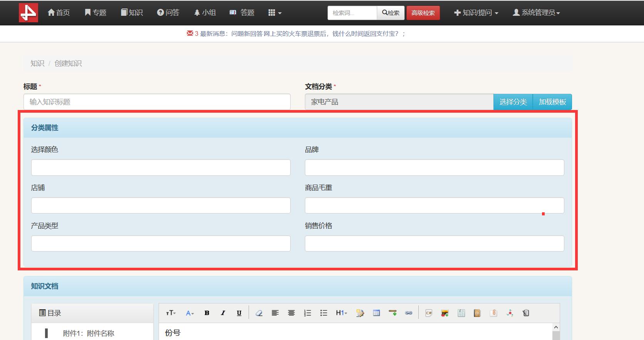Click the editor scrollbar up arrow

pos(556,327)
